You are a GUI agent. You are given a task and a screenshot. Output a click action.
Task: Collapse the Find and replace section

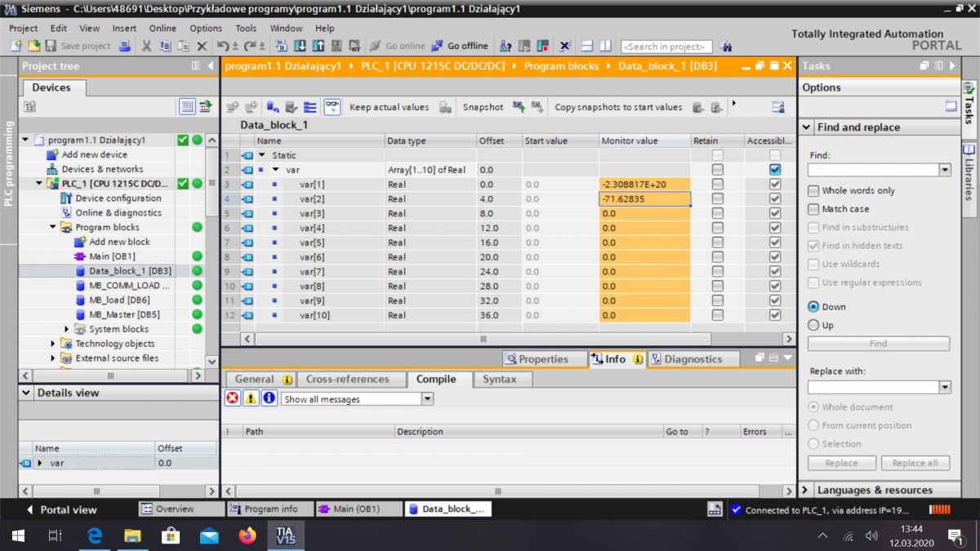coord(806,127)
